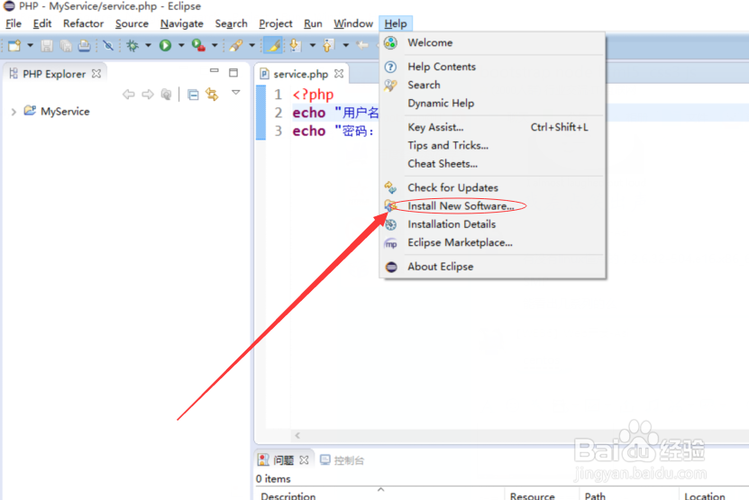Choose Tips and Tricks...
The height and width of the screenshot is (500, 749).
492,145
